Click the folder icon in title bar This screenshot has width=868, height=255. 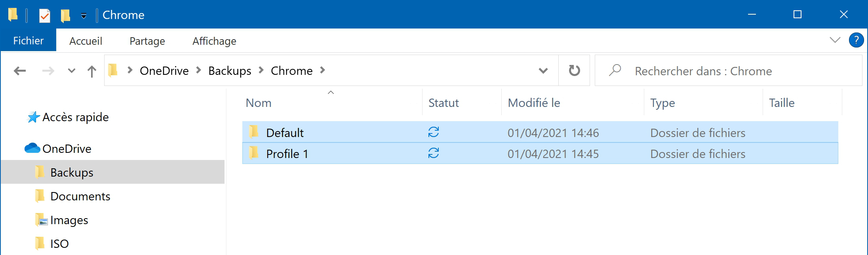coord(13,15)
